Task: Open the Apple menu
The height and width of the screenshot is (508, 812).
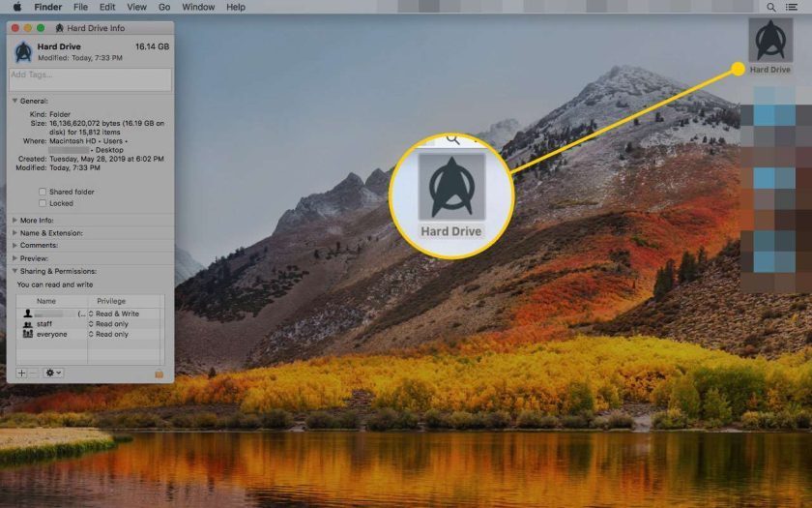Action: pyautogui.click(x=17, y=7)
